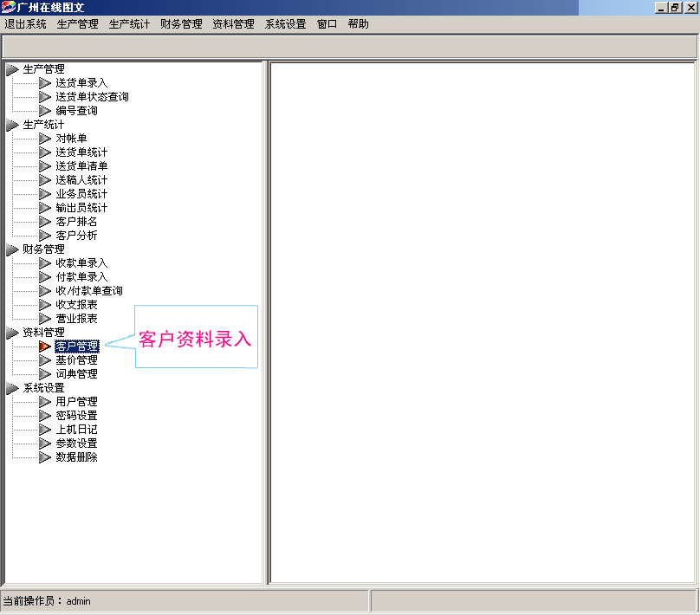Open the 窗口 menu

[x=327, y=24]
